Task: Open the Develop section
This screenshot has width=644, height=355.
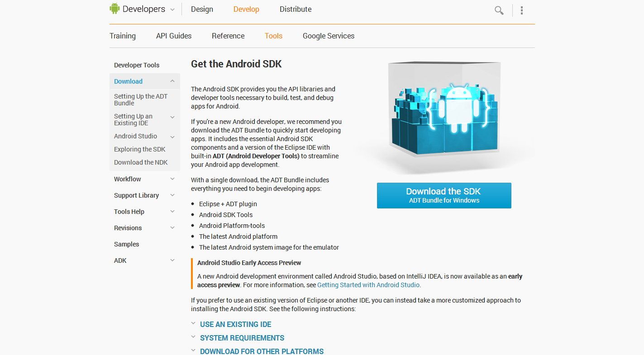Action: pos(246,9)
